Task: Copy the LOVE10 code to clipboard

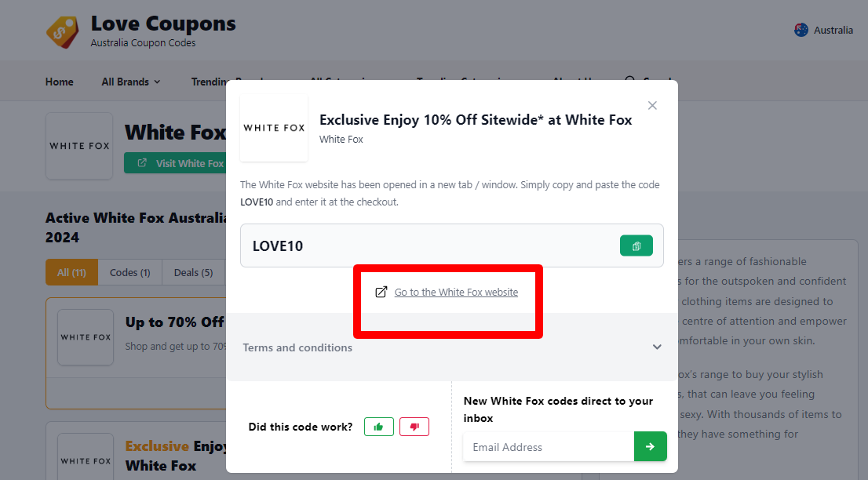Action: (636, 245)
